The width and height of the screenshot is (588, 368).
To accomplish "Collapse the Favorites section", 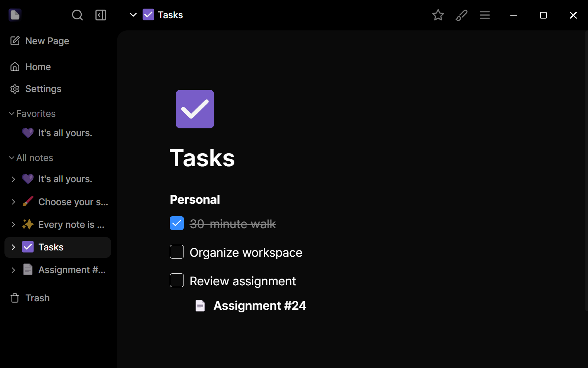I will point(12,114).
